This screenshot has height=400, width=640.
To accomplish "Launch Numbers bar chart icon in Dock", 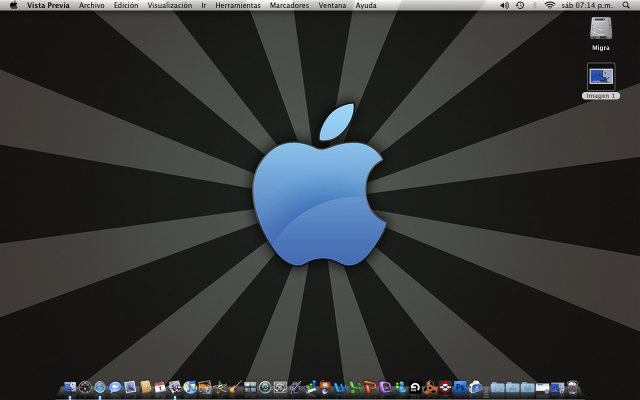I will tap(310, 387).
